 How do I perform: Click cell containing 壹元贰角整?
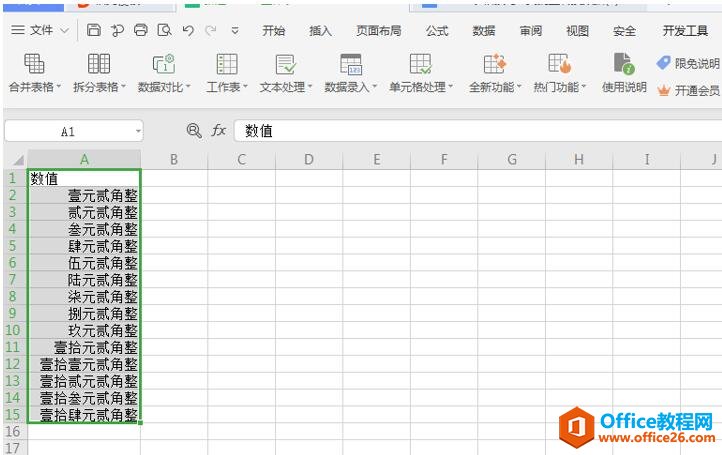click(x=84, y=195)
